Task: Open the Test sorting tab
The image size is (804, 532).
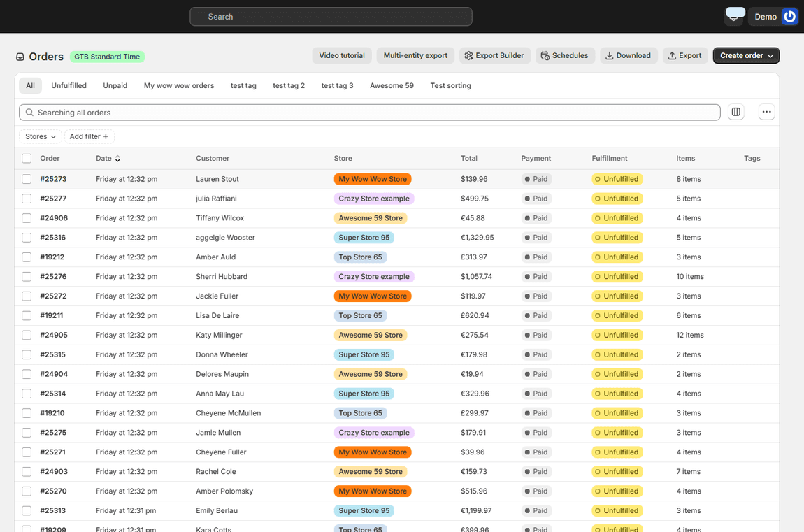Action: 450,85
